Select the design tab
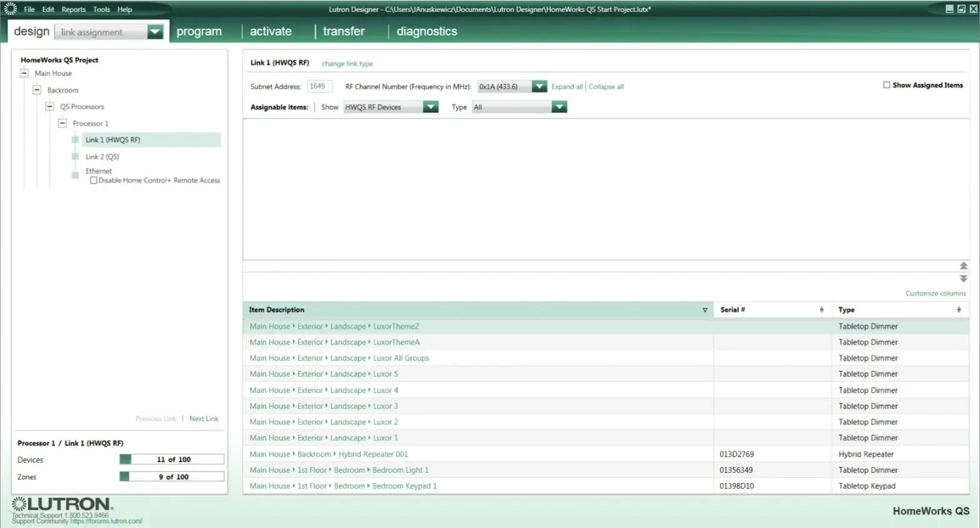The height and width of the screenshot is (528, 980). click(31, 31)
